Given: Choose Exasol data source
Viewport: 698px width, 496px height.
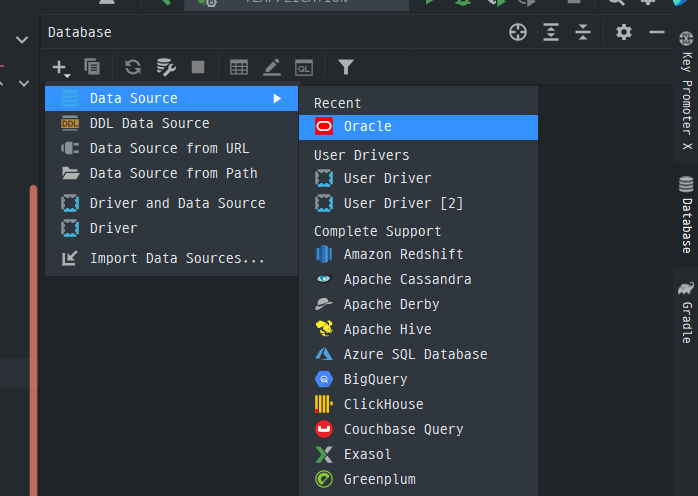Looking at the screenshot, I should [418, 454].
